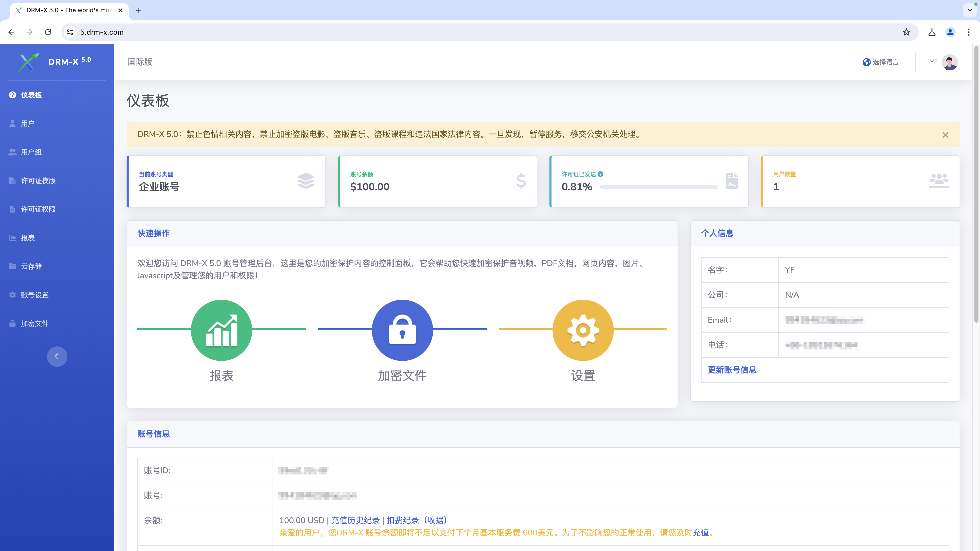980x551 pixels.
Task: Click the license sent progress bar
Action: pyautogui.click(x=658, y=187)
